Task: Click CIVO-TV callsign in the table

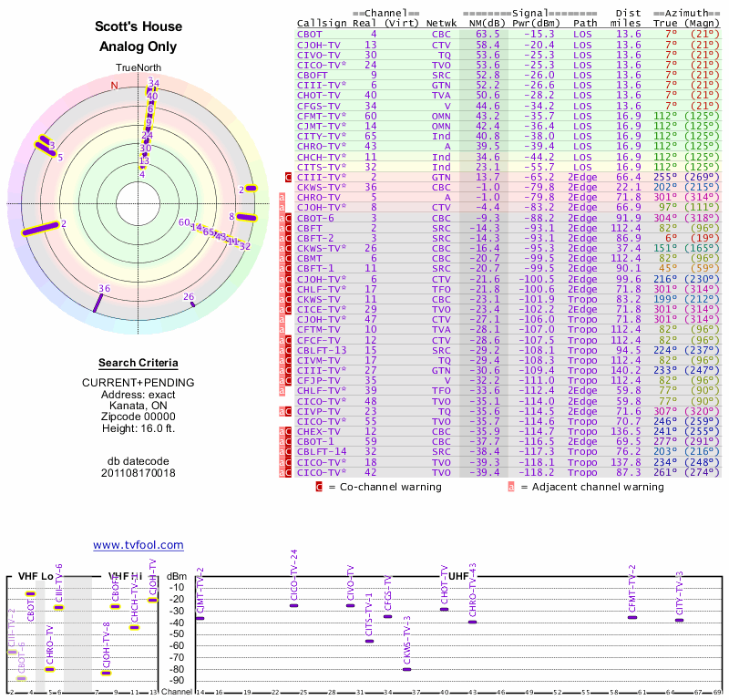Action: tap(318, 55)
